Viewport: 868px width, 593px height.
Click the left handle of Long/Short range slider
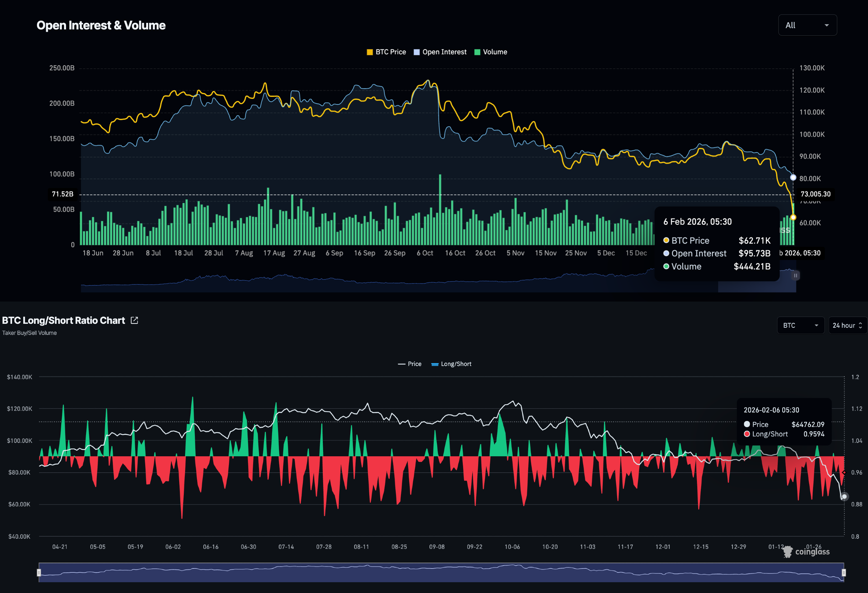coord(39,572)
